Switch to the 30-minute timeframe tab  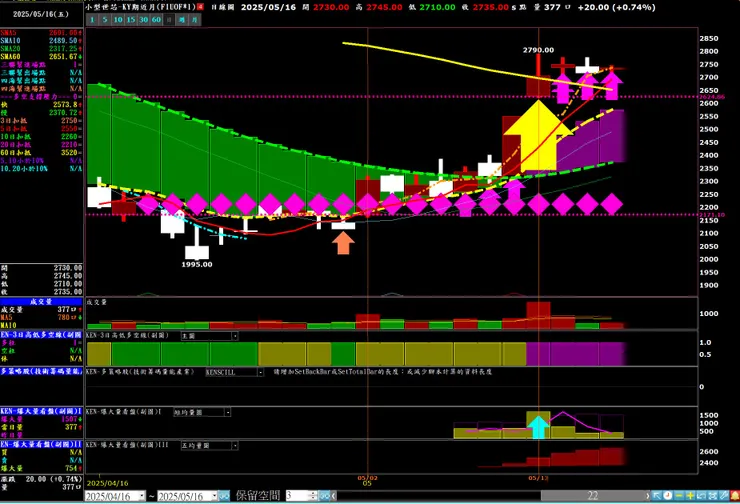point(143,20)
